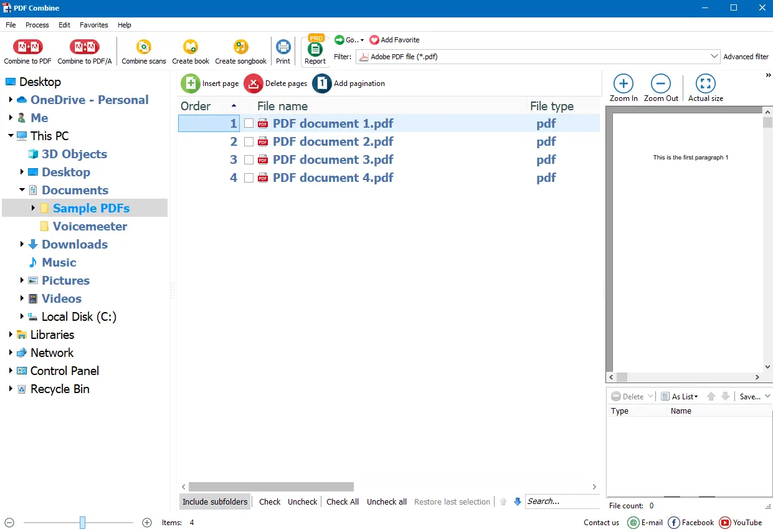
Task: Open the Combine scans tool
Action: pos(143,47)
